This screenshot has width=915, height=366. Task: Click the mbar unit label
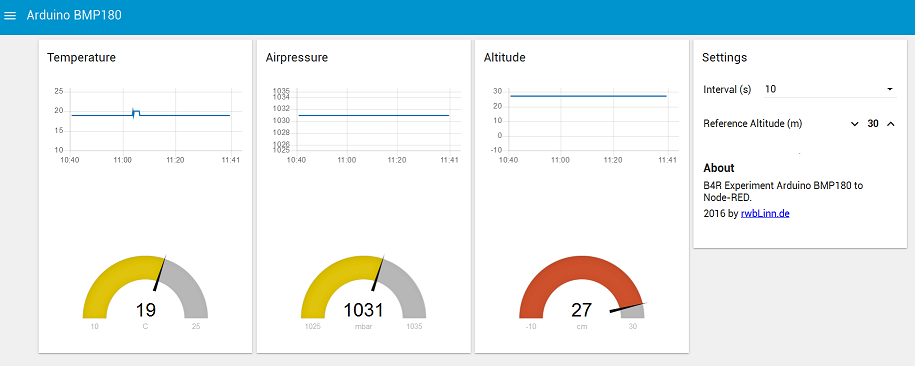click(363, 327)
